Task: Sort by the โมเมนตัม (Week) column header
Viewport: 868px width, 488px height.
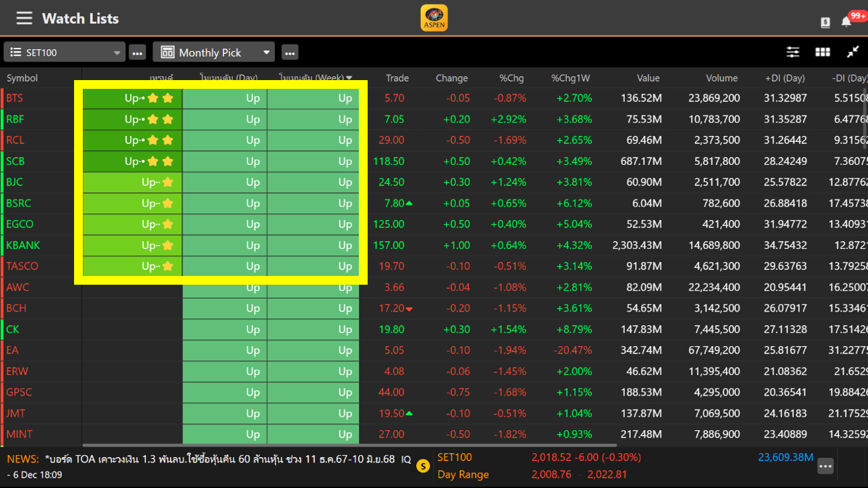Action: pos(316,78)
